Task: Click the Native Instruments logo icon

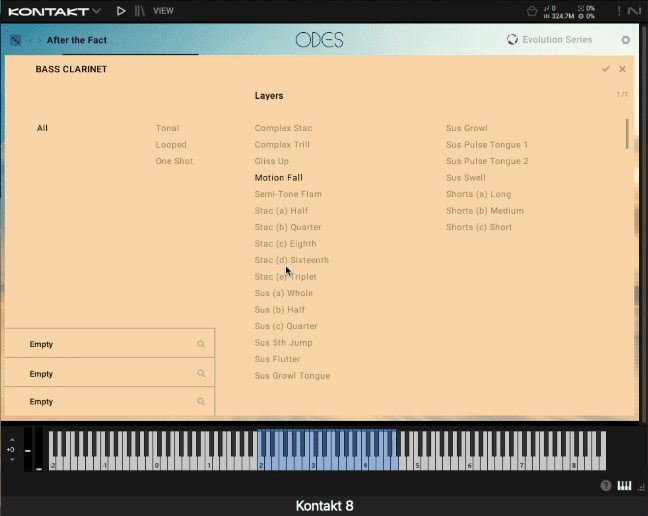Action: point(634,11)
